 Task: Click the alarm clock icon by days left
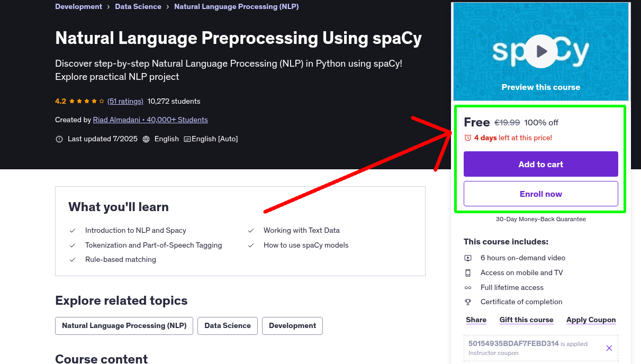pyautogui.click(x=467, y=138)
